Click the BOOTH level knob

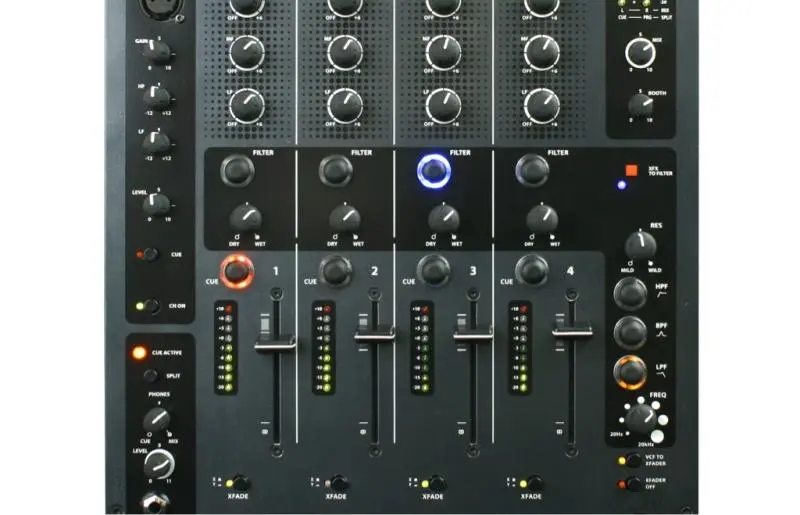pyautogui.click(x=638, y=104)
